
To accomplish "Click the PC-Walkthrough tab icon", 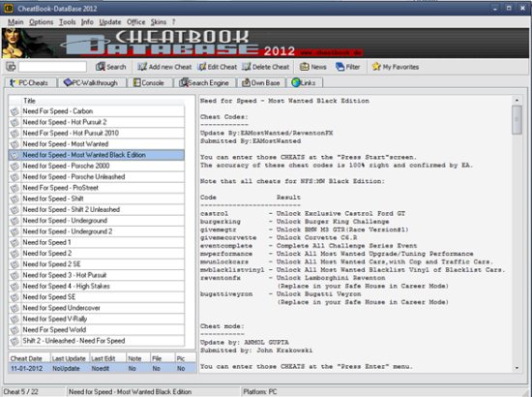I will 68,82.
